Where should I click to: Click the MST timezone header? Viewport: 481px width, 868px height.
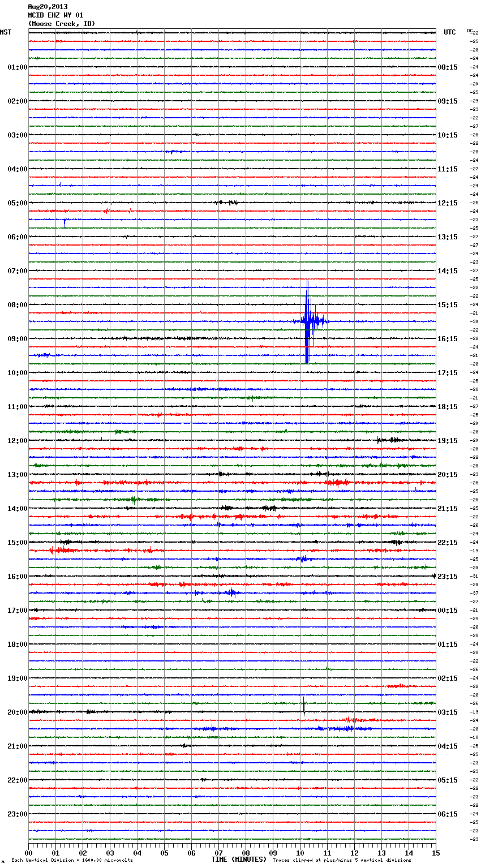coord(6,32)
